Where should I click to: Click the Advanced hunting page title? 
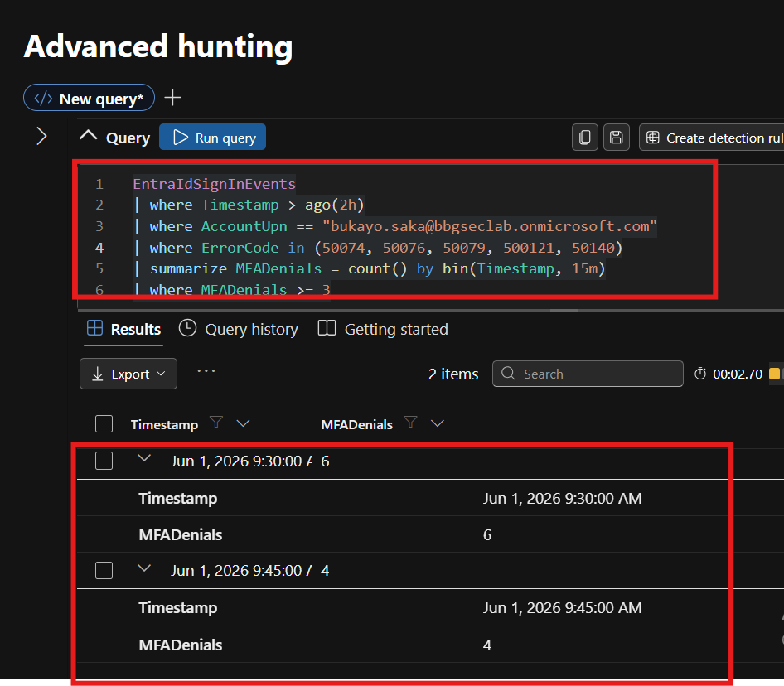(158, 46)
